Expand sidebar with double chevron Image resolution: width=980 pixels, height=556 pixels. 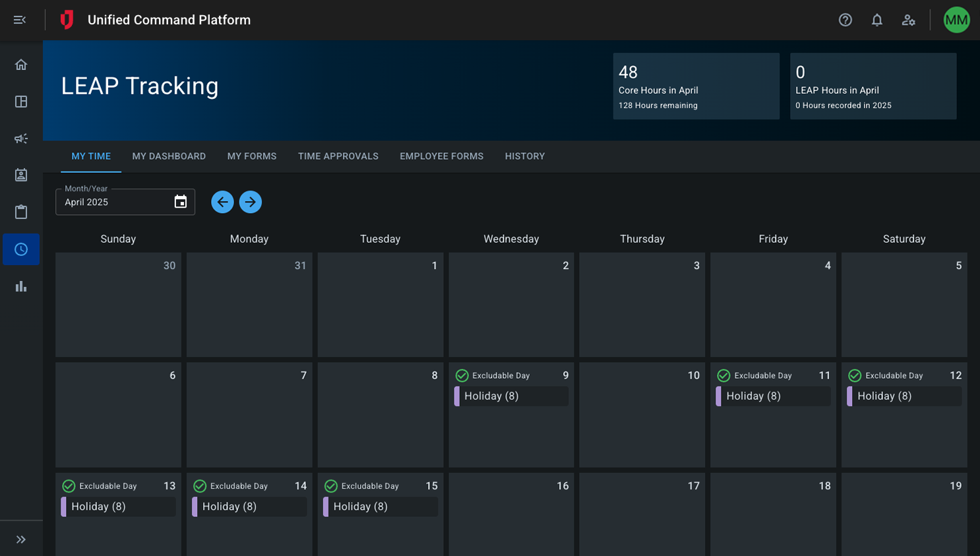tap(21, 540)
